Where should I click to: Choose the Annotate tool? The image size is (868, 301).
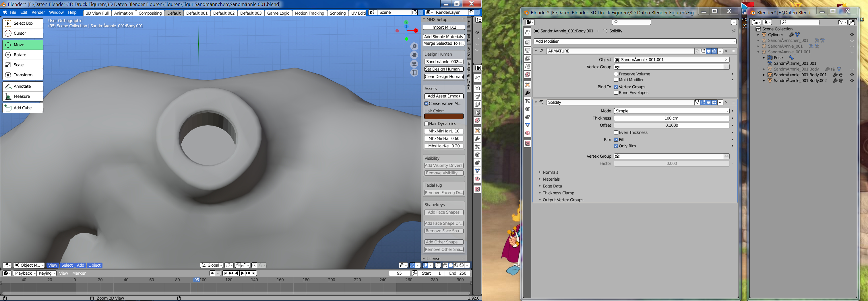[x=23, y=87]
